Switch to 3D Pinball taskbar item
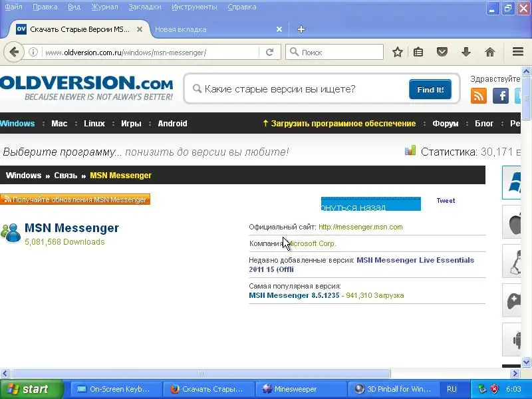The height and width of the screenshot is (399, 532). click(x=394, y=389)
